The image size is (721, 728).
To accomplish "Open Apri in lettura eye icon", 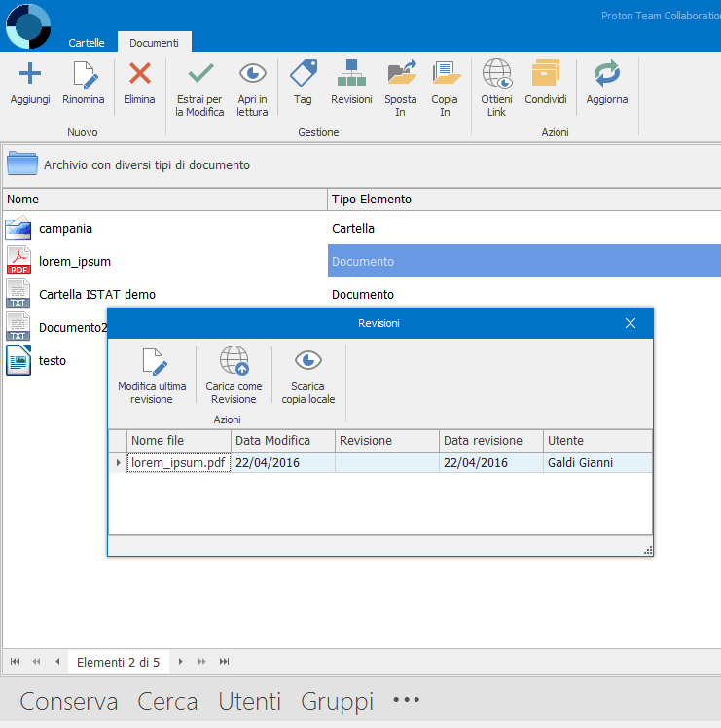I will (x=253, y=73).
